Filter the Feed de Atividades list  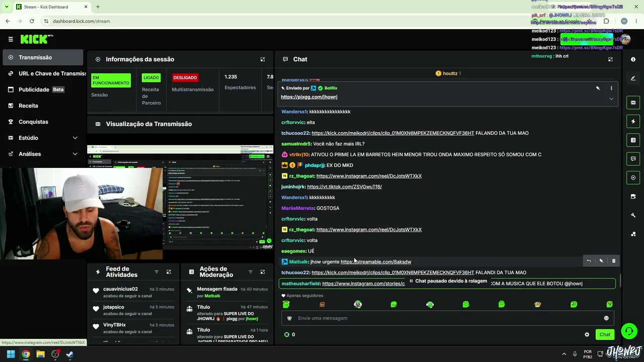[x=156, y=272]
